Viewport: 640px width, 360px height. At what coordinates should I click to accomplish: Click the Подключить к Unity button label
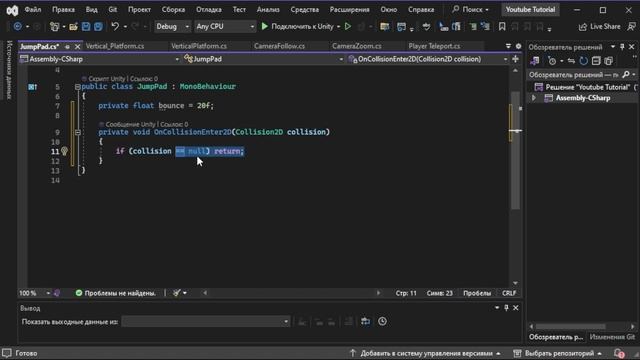[302, 27]
